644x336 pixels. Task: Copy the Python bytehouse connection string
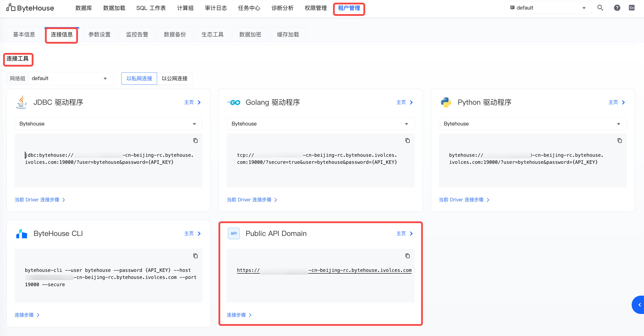click(619, 141)
